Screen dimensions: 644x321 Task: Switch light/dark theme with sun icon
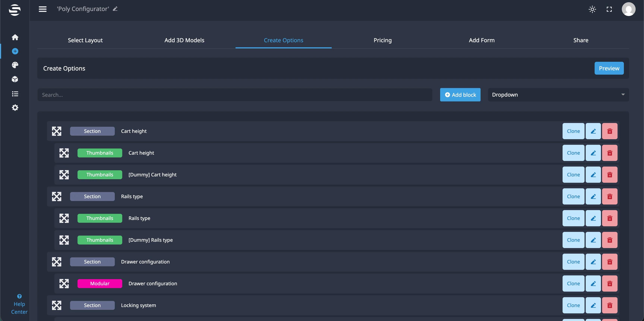click(592, 9)
